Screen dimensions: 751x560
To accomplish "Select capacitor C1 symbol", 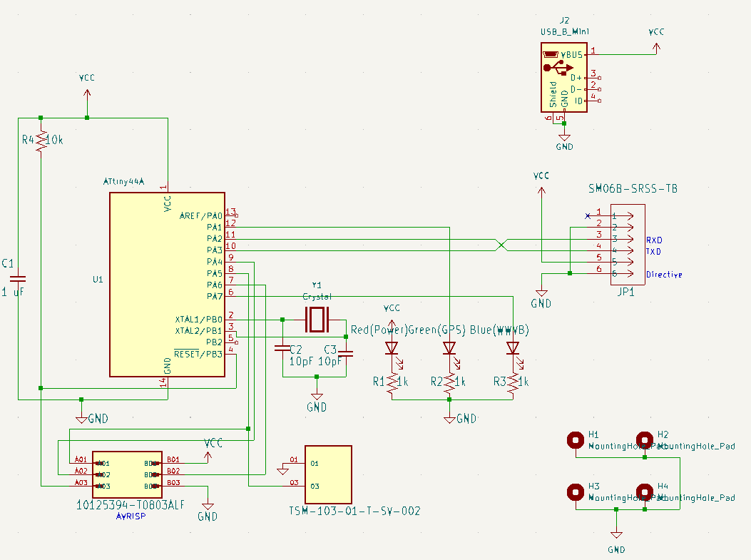I will pyautogui.click(x=18, y=278).
